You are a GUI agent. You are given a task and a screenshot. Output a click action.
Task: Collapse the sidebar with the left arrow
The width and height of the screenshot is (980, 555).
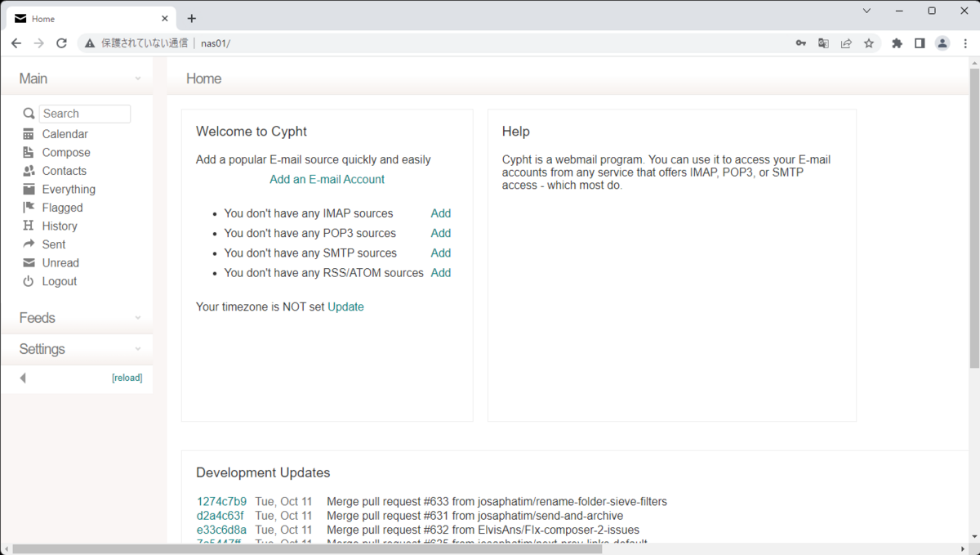point(23,378)
